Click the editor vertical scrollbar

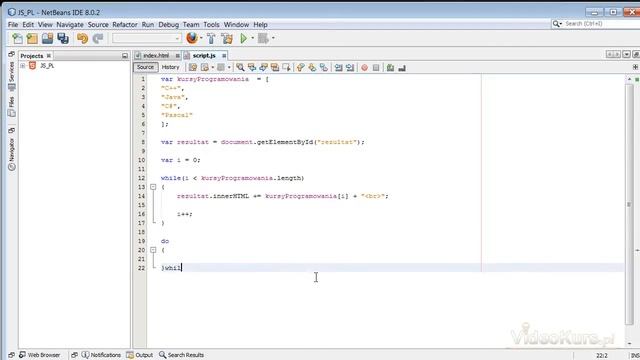tap(629, 204)
